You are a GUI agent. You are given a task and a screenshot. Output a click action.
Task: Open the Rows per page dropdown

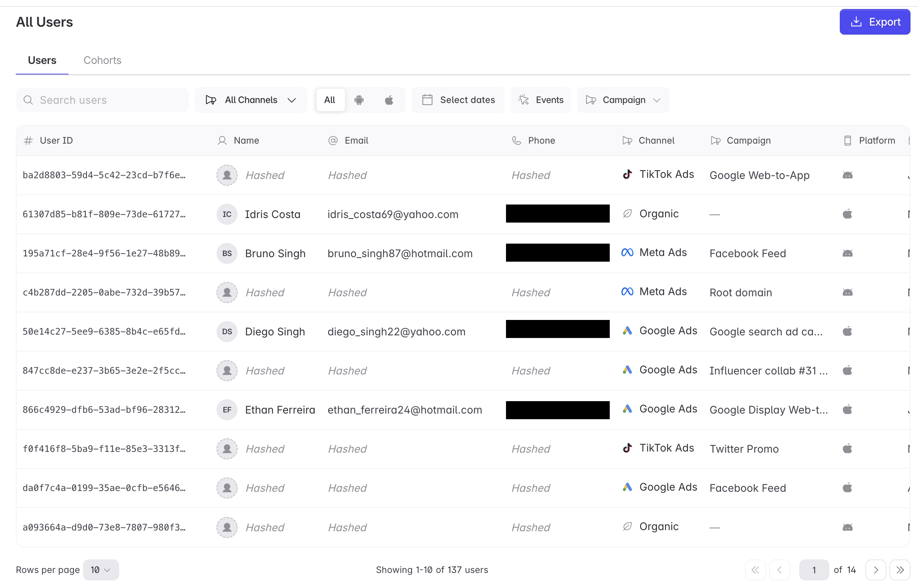pyautogui.click(x=101, y=570)
